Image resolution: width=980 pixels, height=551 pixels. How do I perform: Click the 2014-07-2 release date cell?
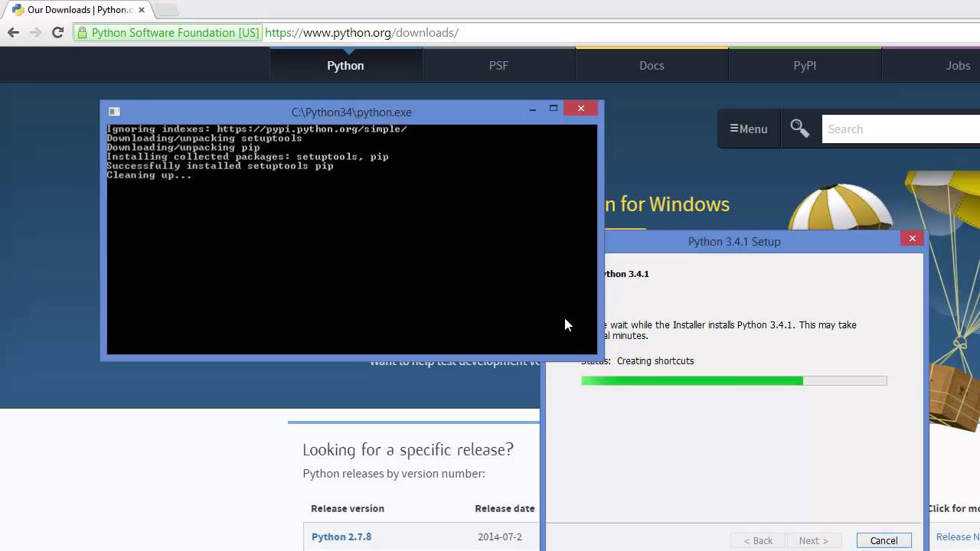click(499, 536)
